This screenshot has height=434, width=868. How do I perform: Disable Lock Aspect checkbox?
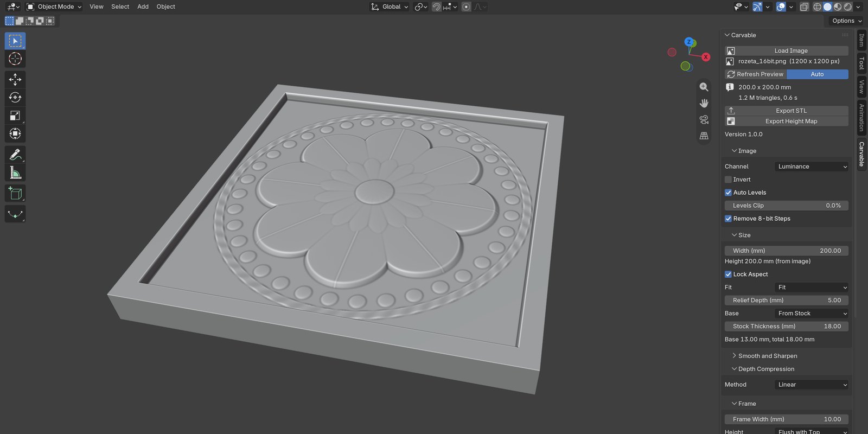[x=728, y=275]
